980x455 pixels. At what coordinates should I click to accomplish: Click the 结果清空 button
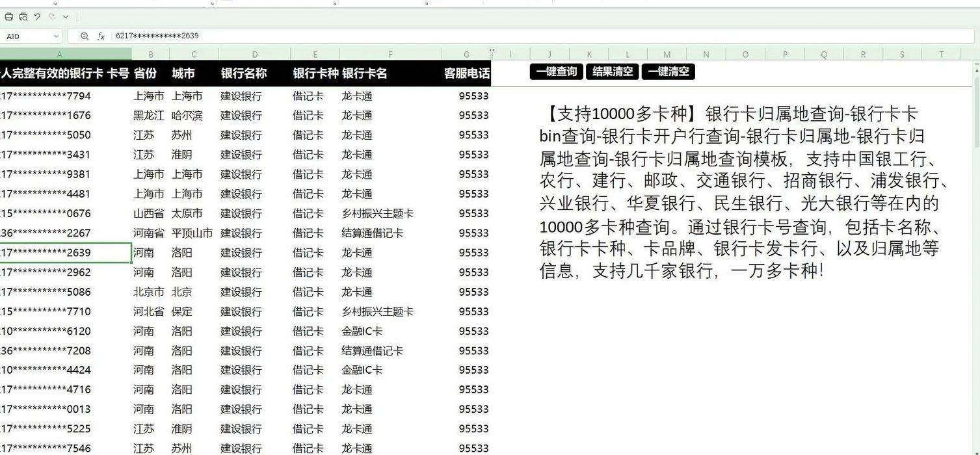(x=612, y=71)
